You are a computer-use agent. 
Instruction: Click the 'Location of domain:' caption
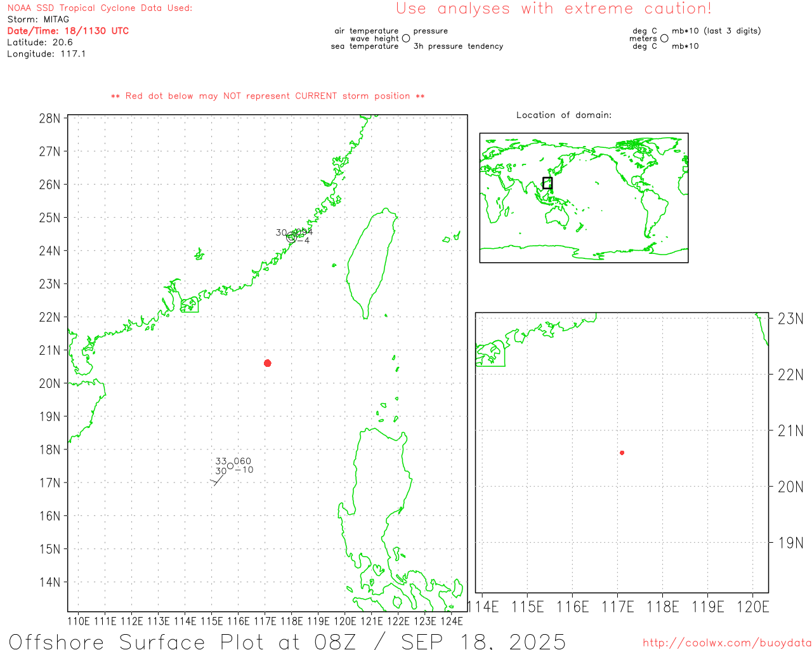564,116
